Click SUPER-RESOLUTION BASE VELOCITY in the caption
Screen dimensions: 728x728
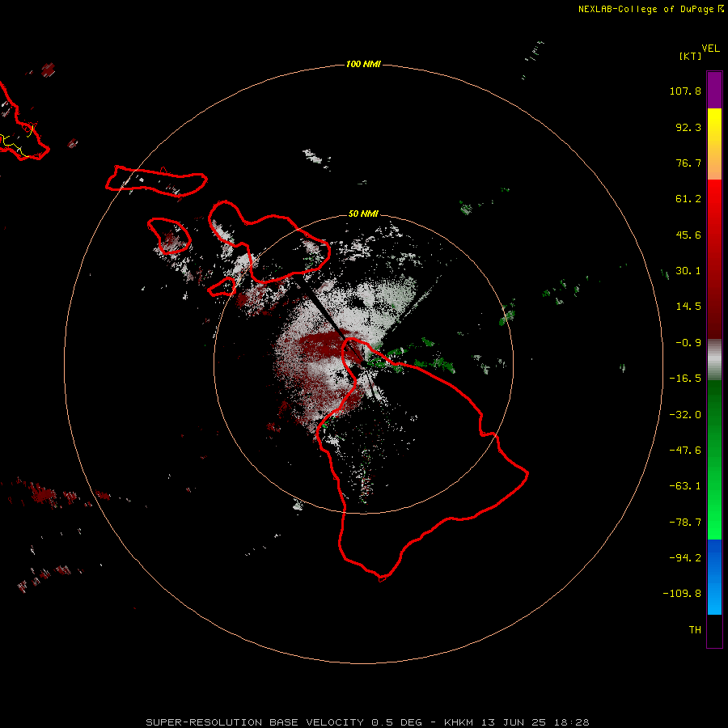tap(255, 722)
